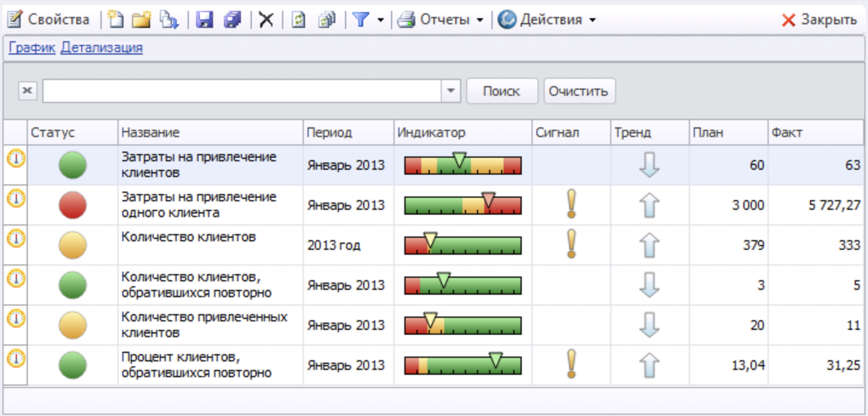The image size is (868, 416).
Task: Select 'Количество клиентов' name cell in 2013 год row
Action: (210, 245)
